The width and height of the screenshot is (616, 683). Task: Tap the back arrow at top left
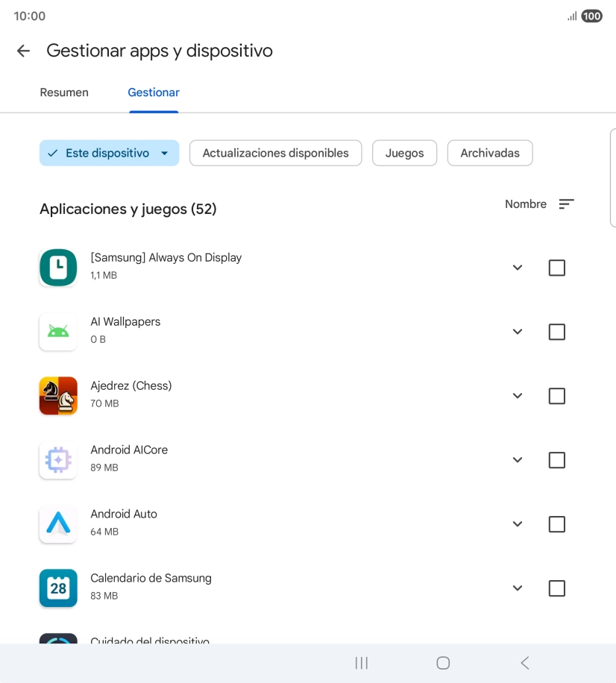coord(22,51)
